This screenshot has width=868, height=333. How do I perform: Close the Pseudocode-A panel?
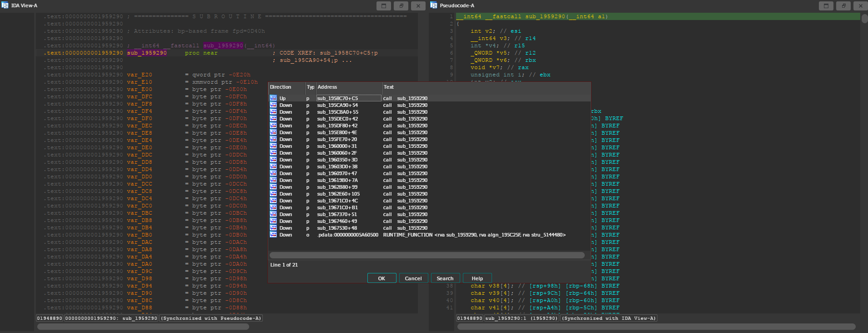click(x=861, y=6)
